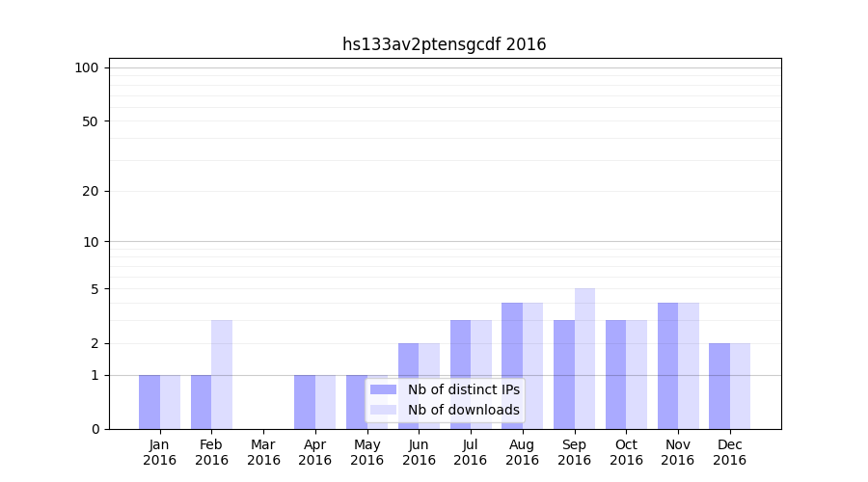
Task: Select the Aug 2016 distinct IPs bar
Action: coord(512,366)
